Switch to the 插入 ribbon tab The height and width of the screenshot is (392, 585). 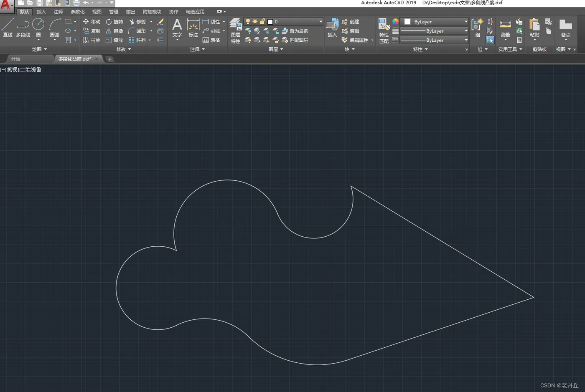click(x=41, y=12)
